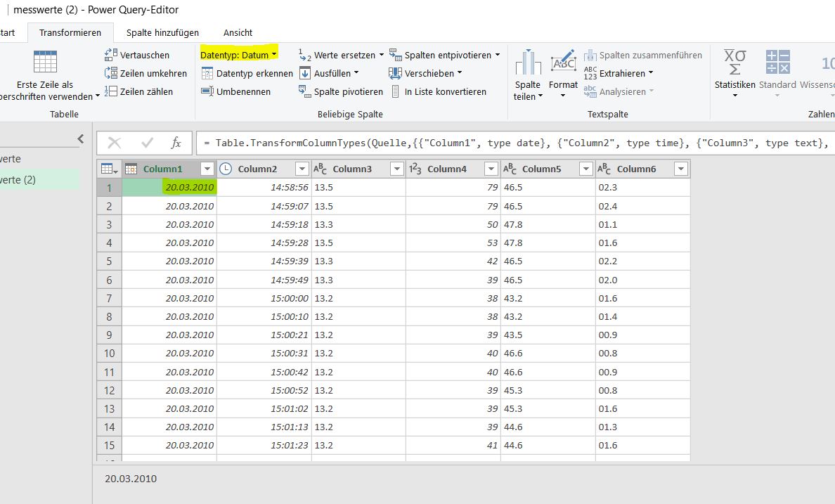
Task: Click the Vertauschen (transpose) icon
Action: click(x=111, y=55)
